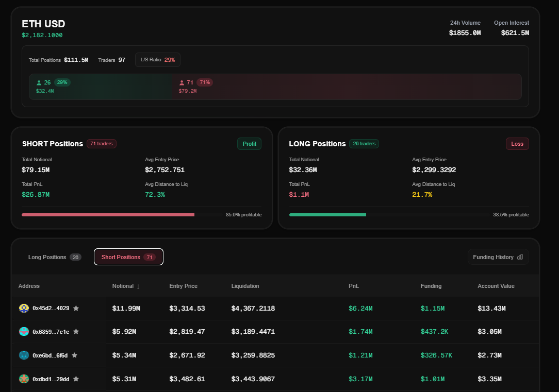The width and height of the screenshot is (559, 392).
Task: Open address link 0x45d2...4029
Action: click(x=51, y=308)
